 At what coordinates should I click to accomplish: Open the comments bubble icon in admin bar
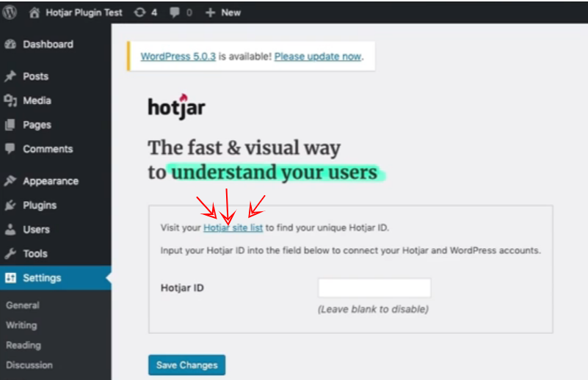pos(175,12)
